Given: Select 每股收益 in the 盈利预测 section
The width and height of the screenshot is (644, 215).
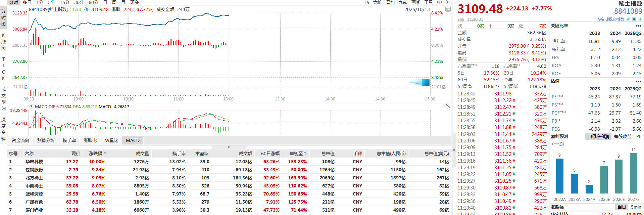Looking at the screenshot, I should point(623,136).
